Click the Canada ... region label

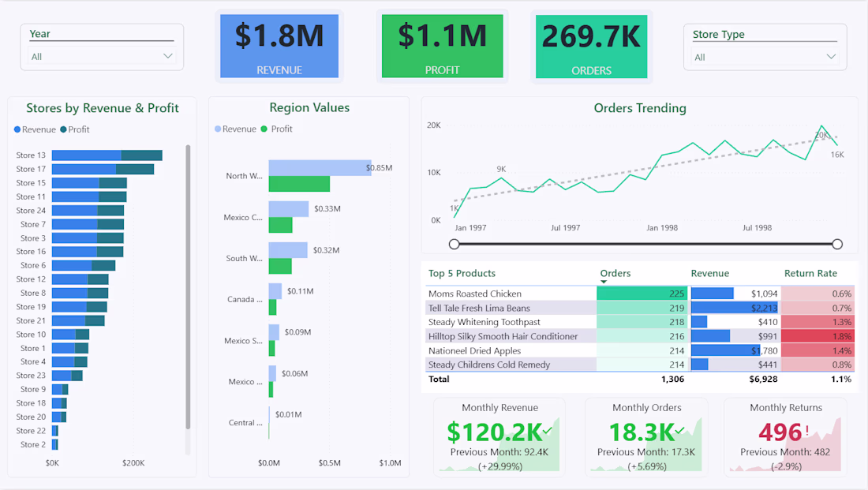245,300
